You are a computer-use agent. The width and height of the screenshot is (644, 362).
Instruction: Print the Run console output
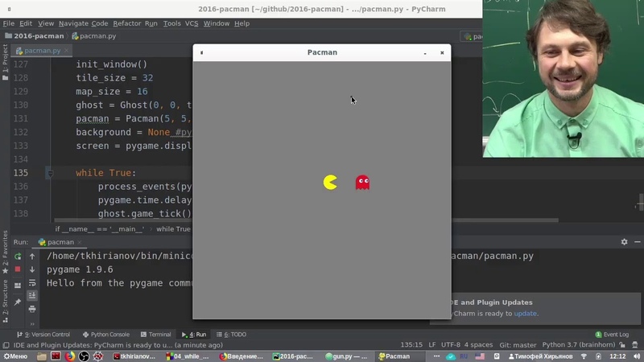[x=32, y=309]
